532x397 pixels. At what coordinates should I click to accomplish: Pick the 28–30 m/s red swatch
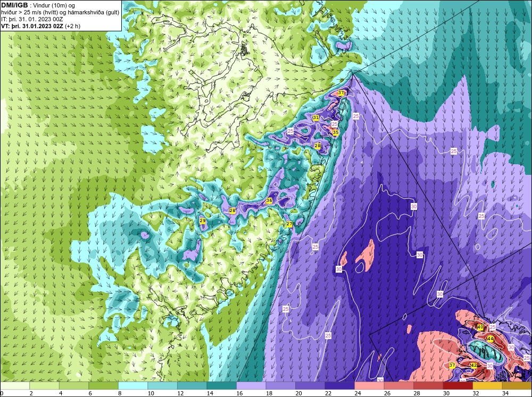coord(428,385)
